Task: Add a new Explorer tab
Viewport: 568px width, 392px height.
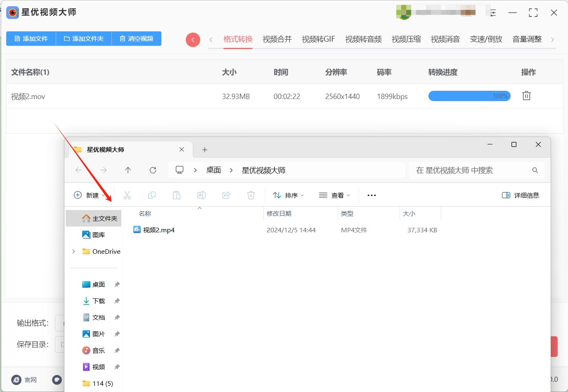Action: coord(205,150)
